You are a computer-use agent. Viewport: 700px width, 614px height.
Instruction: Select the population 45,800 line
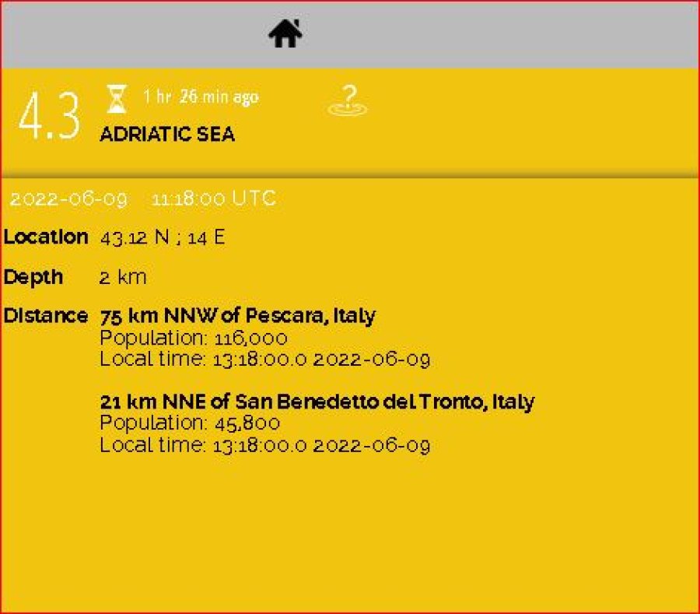click(x=191, y=423)
